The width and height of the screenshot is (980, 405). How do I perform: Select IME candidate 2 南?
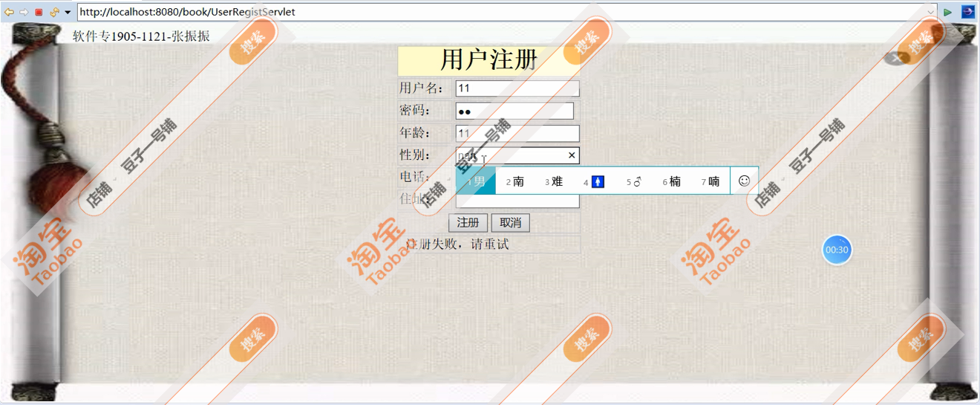pyautogui.click(x=515, y=181)
